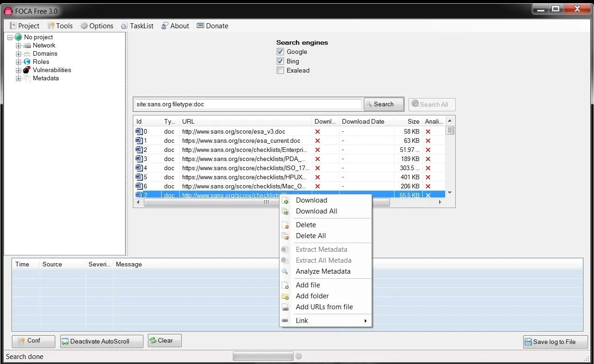
Task: Click the Roles globe icon in tree
Action: point(27,62)
